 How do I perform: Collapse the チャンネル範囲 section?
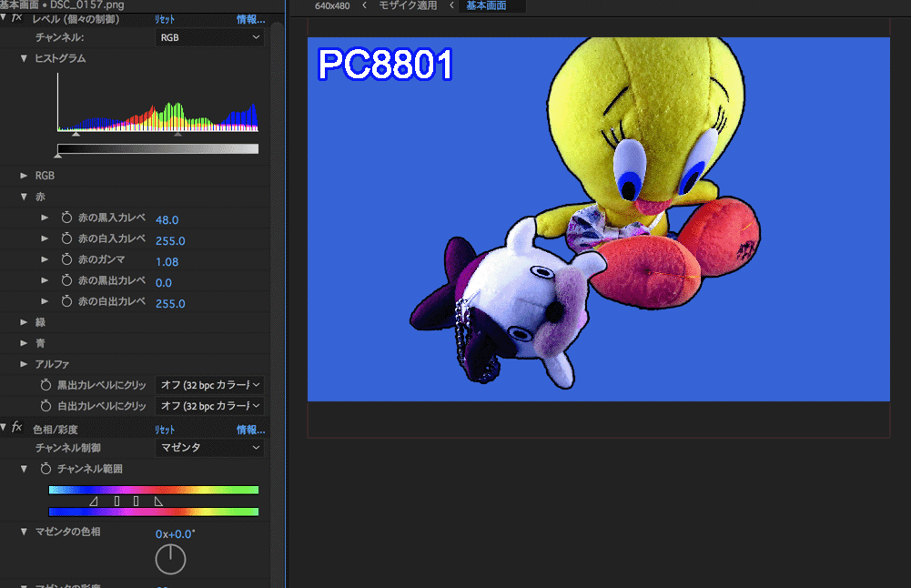(x=24, y=469)
